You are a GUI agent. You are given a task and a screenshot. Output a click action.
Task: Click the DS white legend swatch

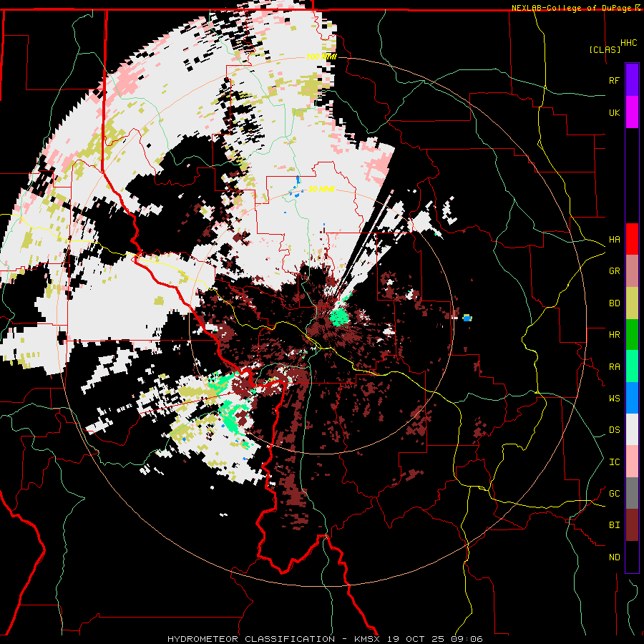coord(632,429)
